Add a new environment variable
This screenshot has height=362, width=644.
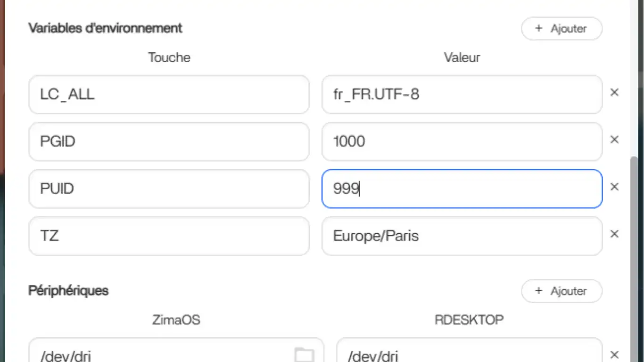click(561, 28)
